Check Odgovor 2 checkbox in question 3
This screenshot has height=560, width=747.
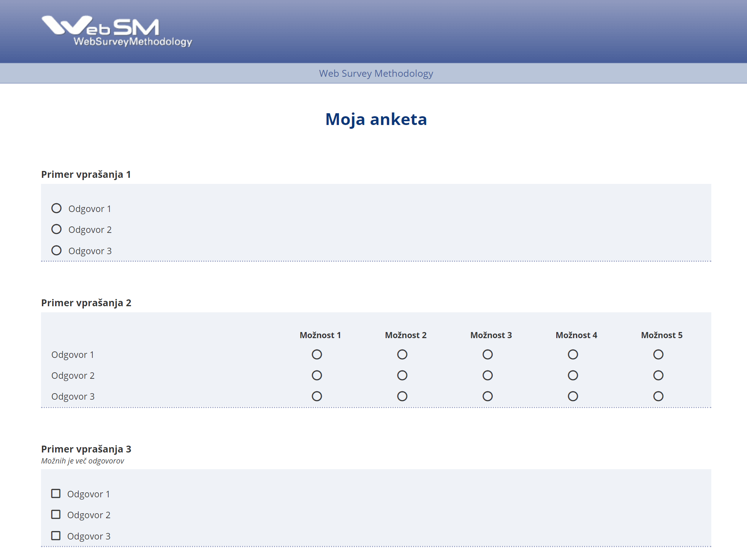(x=56, y=514)
